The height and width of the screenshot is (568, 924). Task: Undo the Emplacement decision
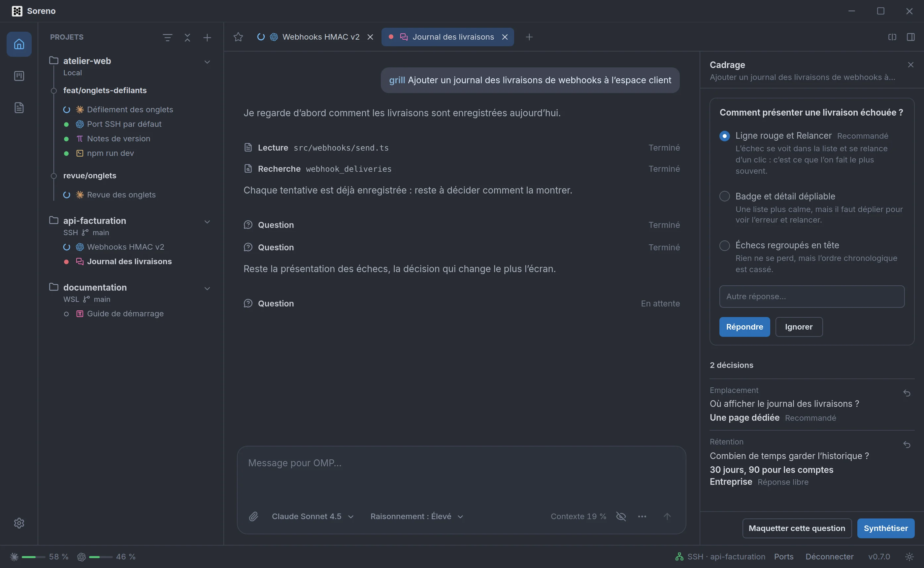(907, 393)
